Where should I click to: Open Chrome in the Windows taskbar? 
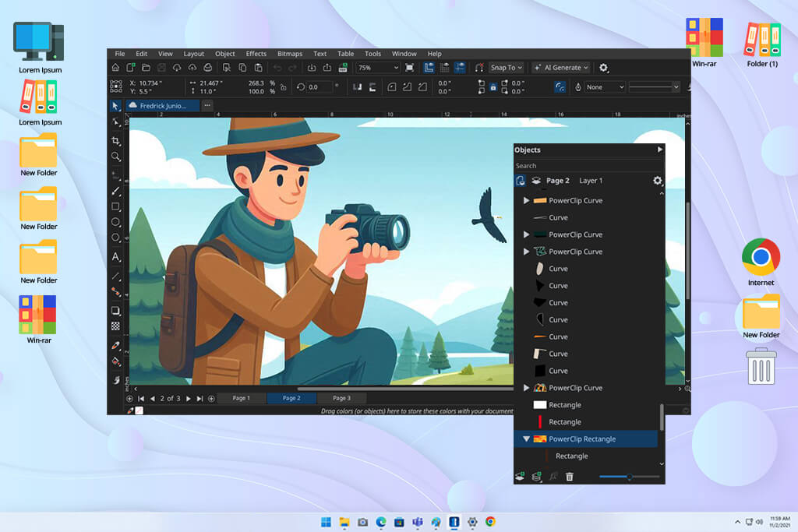(x=490, y=521)
